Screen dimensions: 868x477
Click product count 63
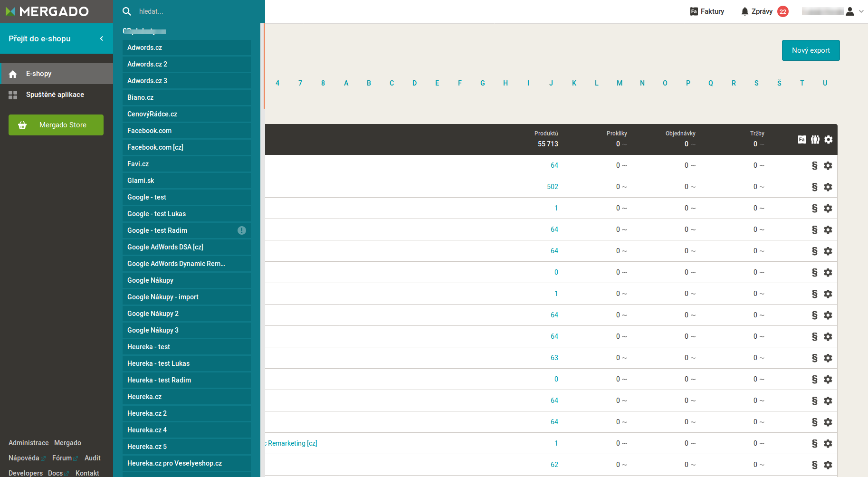click(554, 358)
